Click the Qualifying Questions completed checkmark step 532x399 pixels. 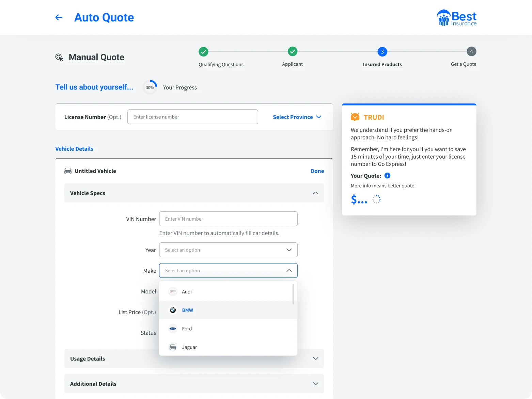pos(203,52)
